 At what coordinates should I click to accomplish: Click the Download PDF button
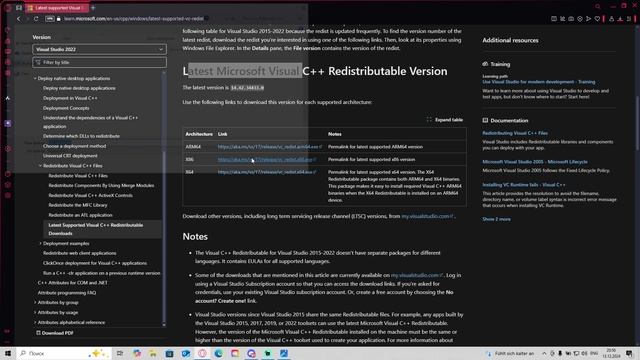pyautogui.click(x=55, y=333)
